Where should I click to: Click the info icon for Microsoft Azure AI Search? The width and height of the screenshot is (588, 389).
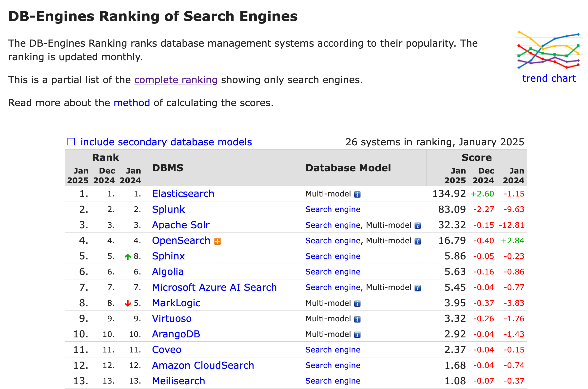tap(418, 288)
